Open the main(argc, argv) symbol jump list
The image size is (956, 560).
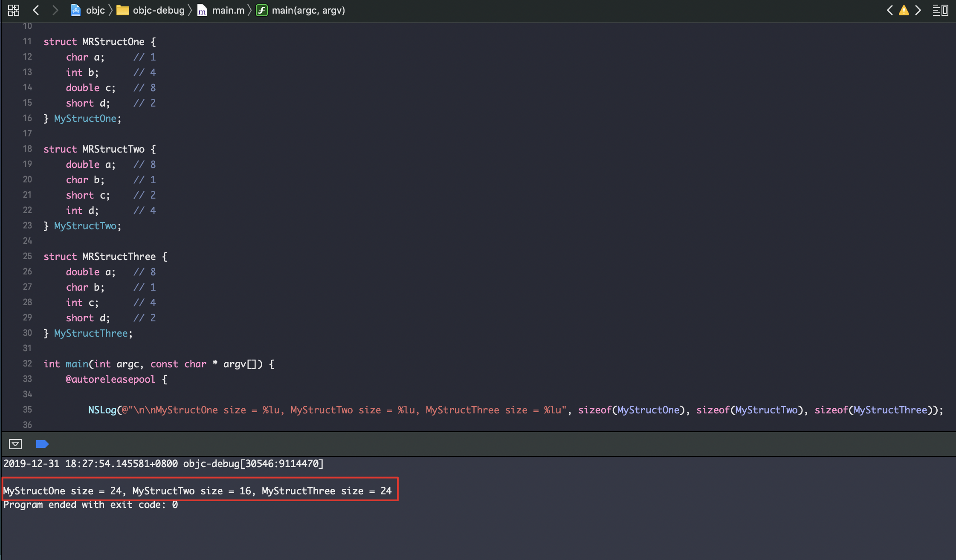tap(308, 10)
